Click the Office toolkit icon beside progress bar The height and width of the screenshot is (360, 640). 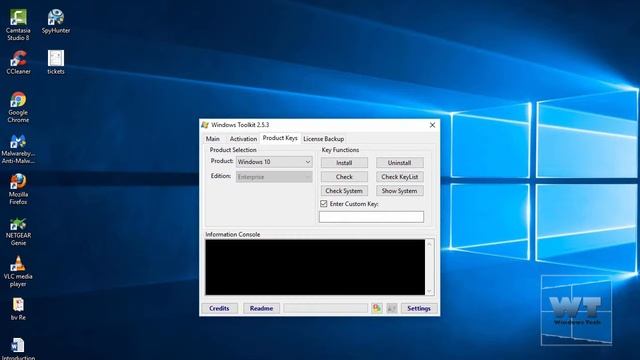(377, 308)
